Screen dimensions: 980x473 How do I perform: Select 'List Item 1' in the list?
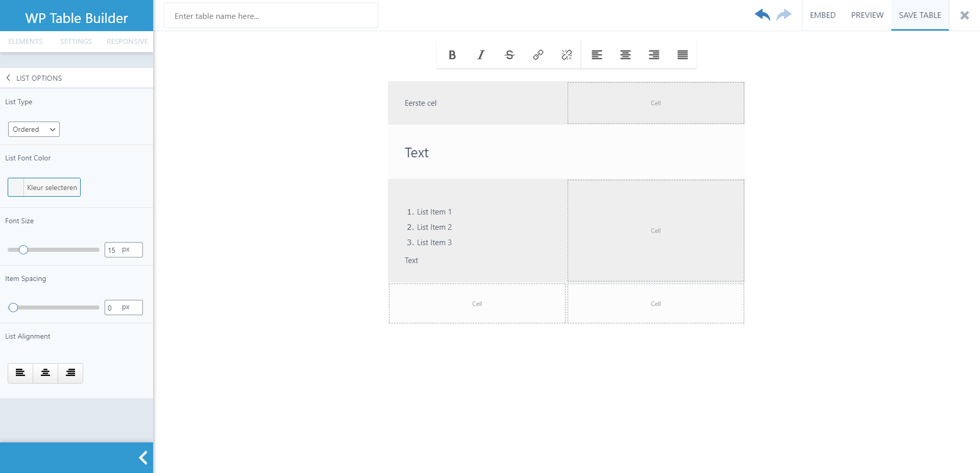tap(434, 212)
